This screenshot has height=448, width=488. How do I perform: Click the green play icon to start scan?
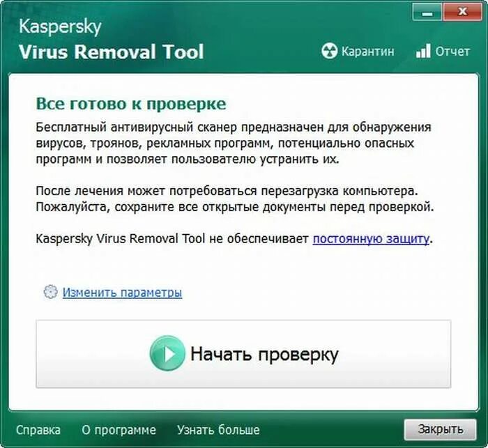pyautogui.click(x=167, y=353)
